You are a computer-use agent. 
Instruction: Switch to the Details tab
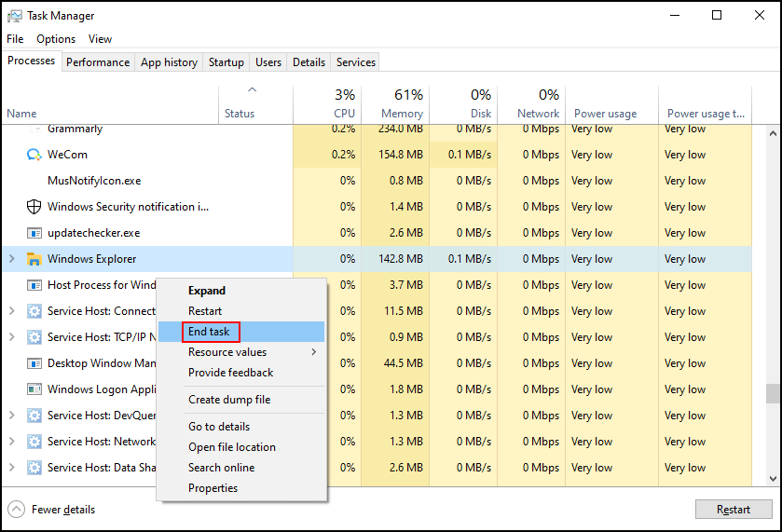(309, 62)
